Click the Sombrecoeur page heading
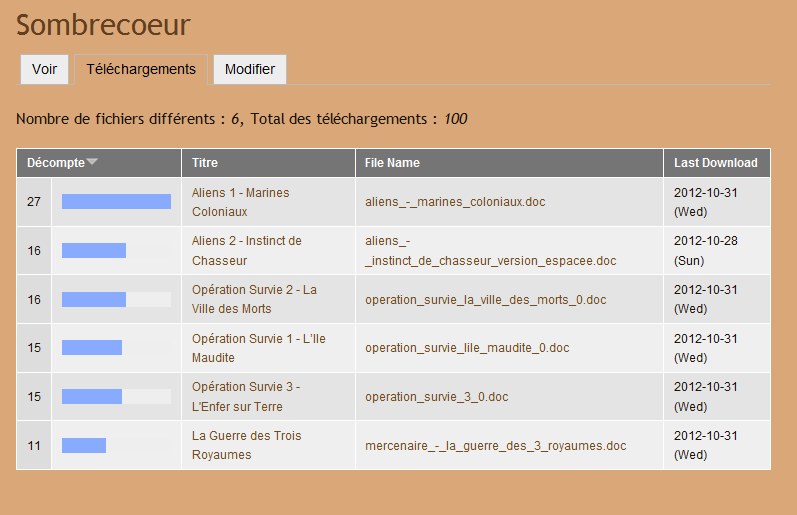Viewport: 797px width, 515px height. coord(103,25)
